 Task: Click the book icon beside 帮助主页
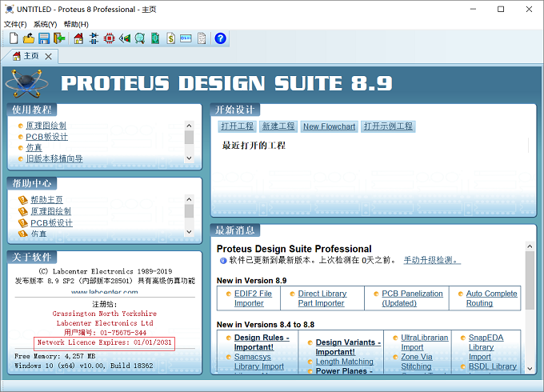point(23,200)
